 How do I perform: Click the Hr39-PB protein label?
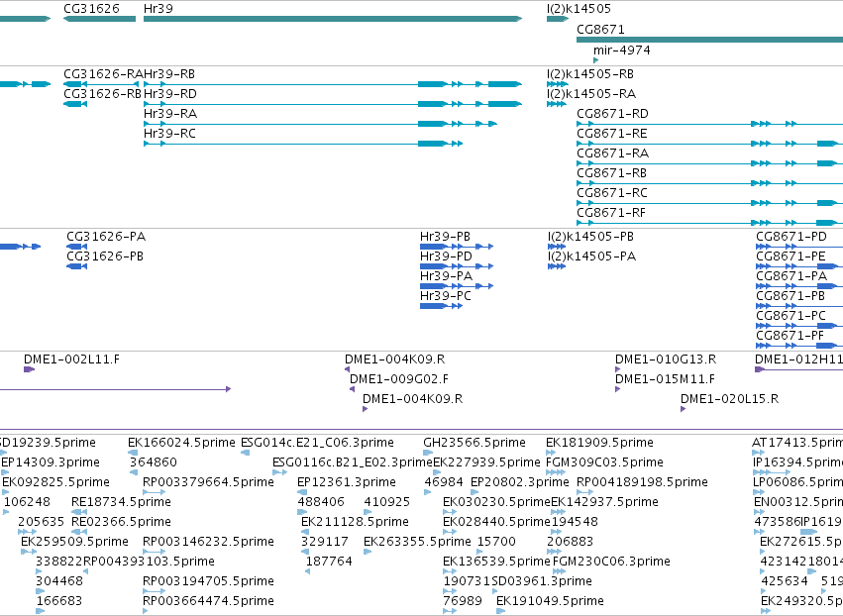tap(445, 237)
